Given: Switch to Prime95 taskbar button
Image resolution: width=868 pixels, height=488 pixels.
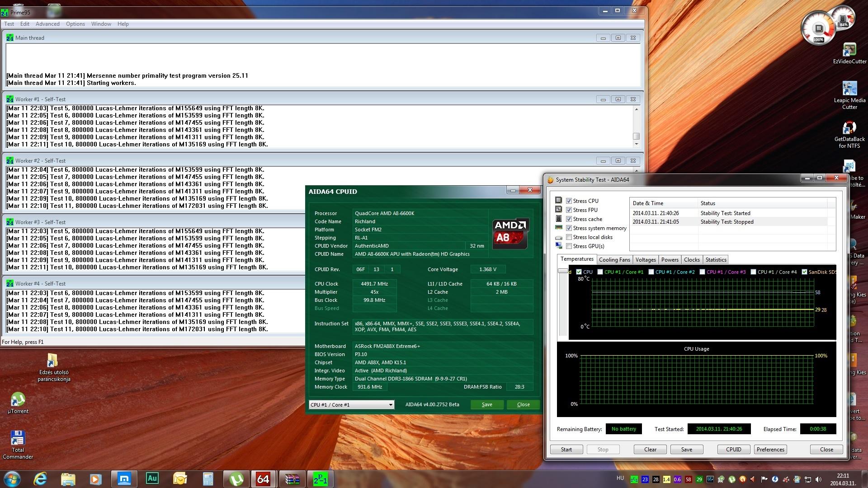Looking at the screenshot, I should pyautogui.click(x=320, y=479).
